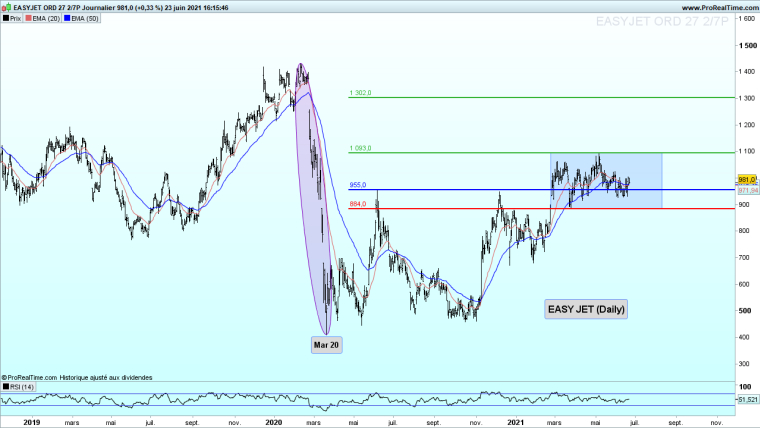This screenshot has width=760, height=428.
Task: Click the nov. label at the far right of the time axis
Action: pos(716,423)
